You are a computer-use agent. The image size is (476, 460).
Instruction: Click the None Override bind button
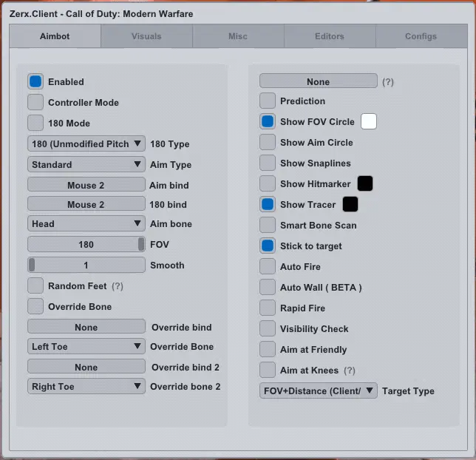coord(86,327)
